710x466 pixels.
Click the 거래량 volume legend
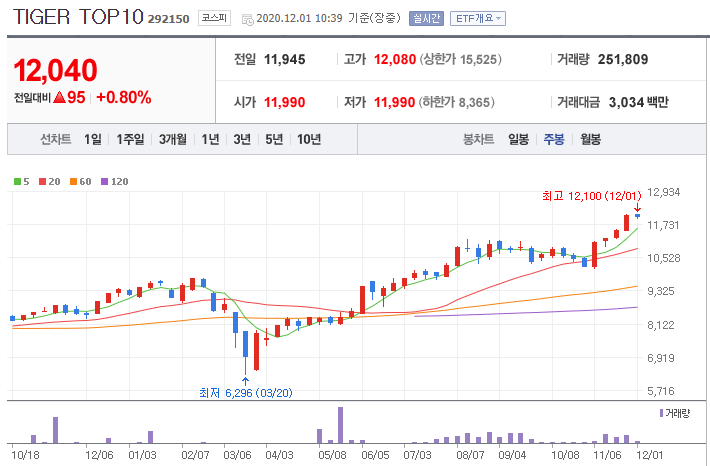(675, 413)
